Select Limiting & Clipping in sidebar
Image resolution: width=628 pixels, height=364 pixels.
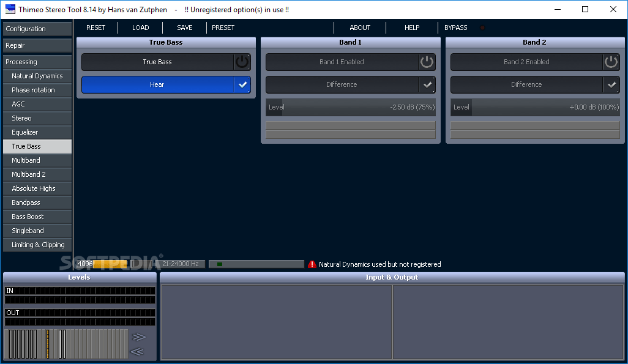click(37, 245)
